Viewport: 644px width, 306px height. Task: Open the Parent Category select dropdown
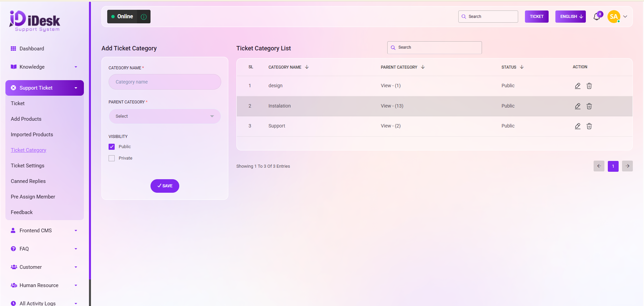(165, 116)
